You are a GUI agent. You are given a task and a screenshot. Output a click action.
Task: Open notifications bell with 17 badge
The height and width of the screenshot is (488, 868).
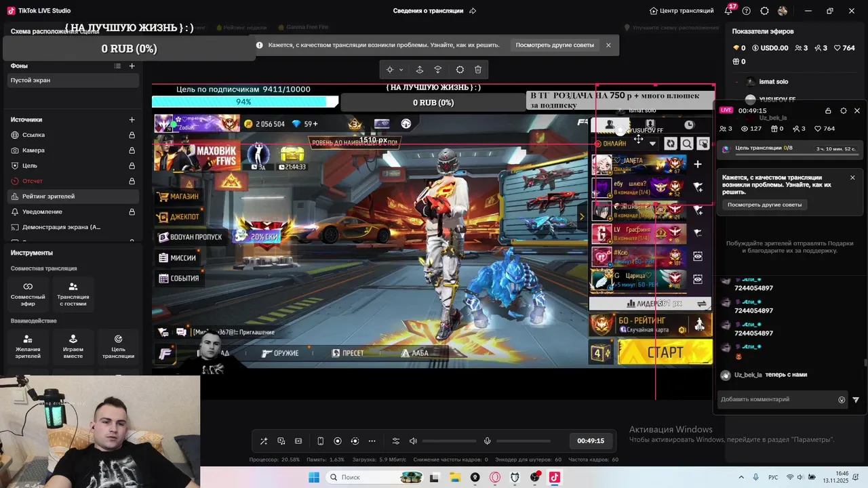click(x=729, y=10)
